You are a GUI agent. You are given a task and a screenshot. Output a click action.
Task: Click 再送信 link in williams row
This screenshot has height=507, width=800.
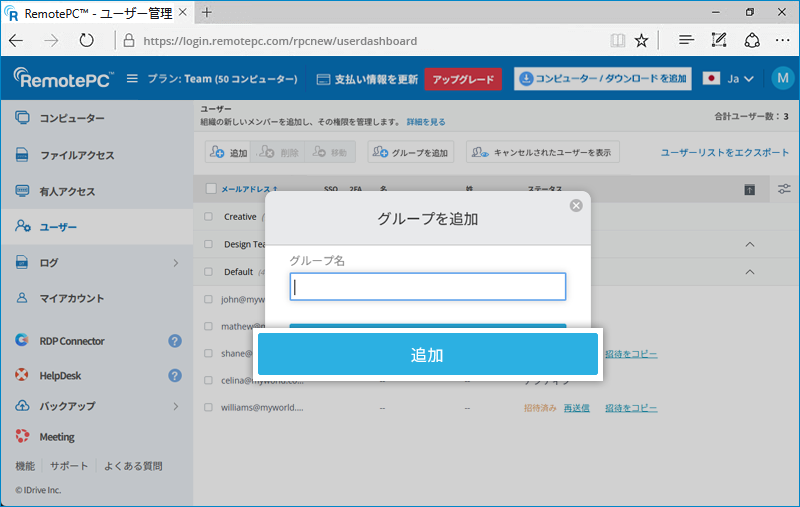point(577,408)
